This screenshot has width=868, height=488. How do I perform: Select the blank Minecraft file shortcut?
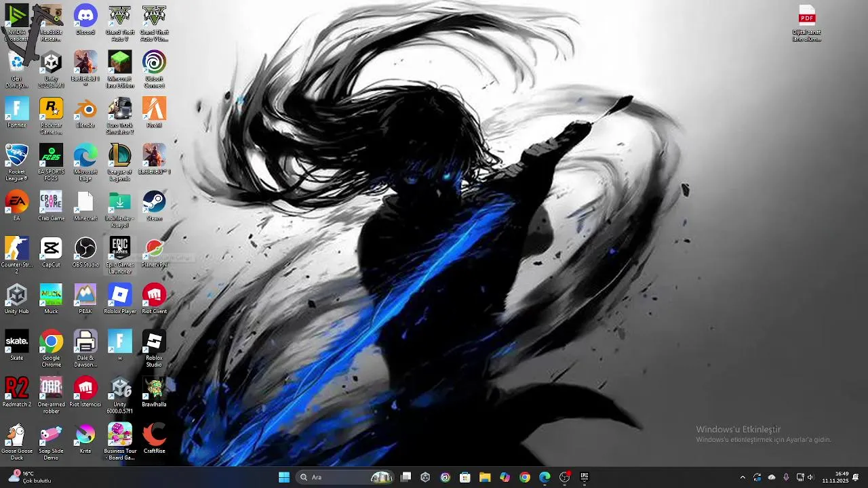[x=85, y=206]
